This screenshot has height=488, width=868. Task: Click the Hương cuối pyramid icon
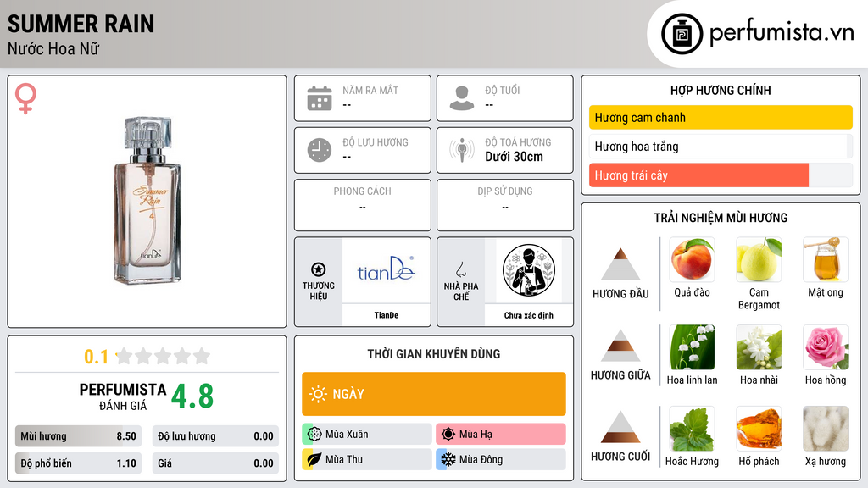pyautogui.click(x=620, y=427)
